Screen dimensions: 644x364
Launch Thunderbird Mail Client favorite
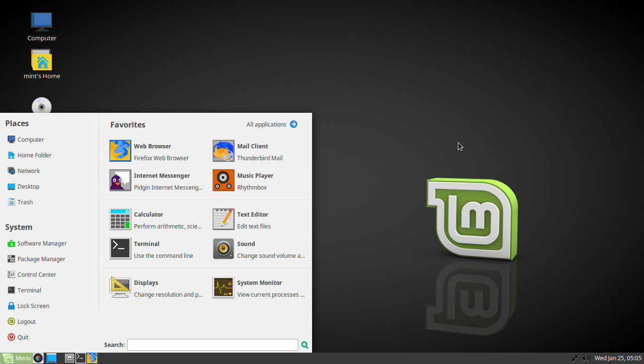tap(259, 151)
